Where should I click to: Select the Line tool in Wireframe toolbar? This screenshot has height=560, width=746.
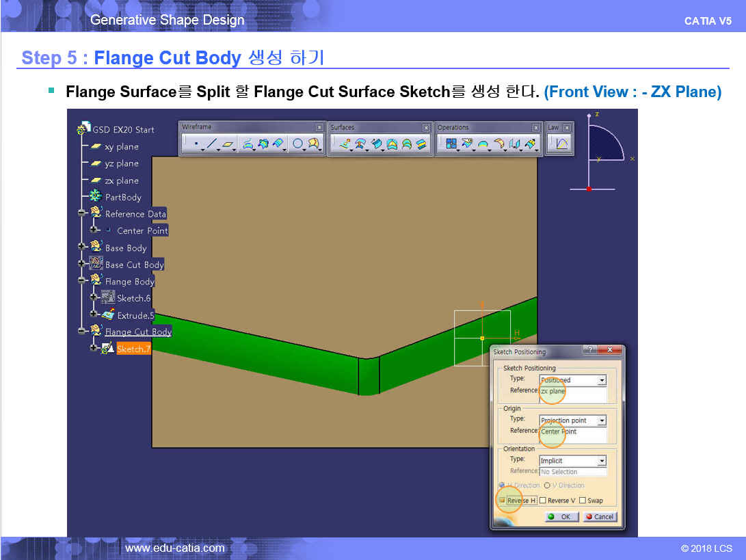pyautogui.click(x=212, y=144)
